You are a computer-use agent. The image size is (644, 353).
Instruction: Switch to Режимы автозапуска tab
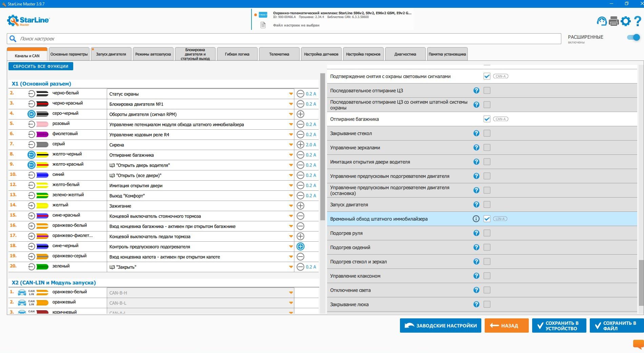[153, 54]
